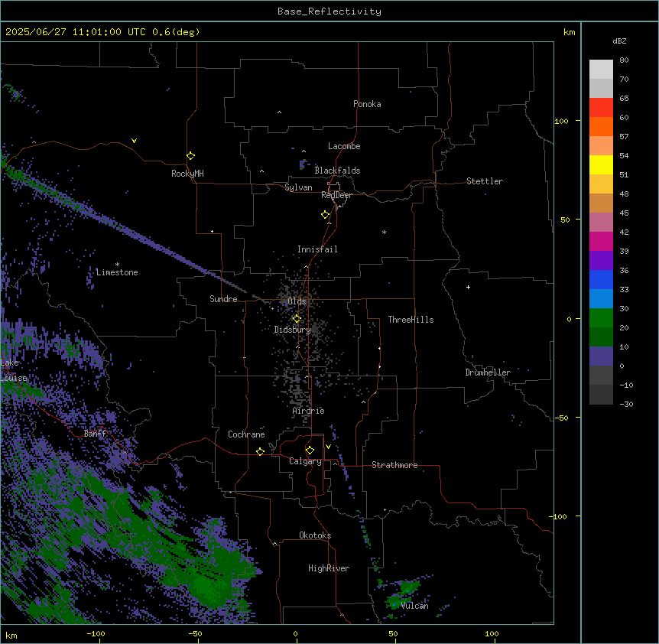Image resolution: width=659 pixels, height=644 pixels.
Task: Click the yellow diamond marker near Didsbury
Action: click(297, 319)
